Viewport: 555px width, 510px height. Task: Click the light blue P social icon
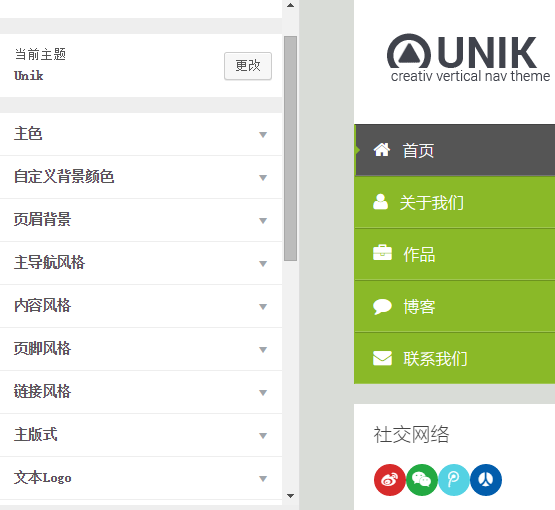pos(454,480)
